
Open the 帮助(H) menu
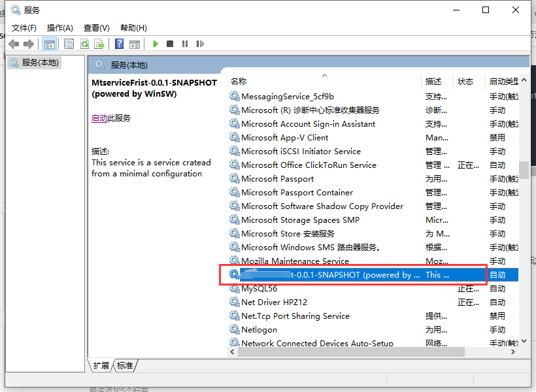click(x=133, y=28)
